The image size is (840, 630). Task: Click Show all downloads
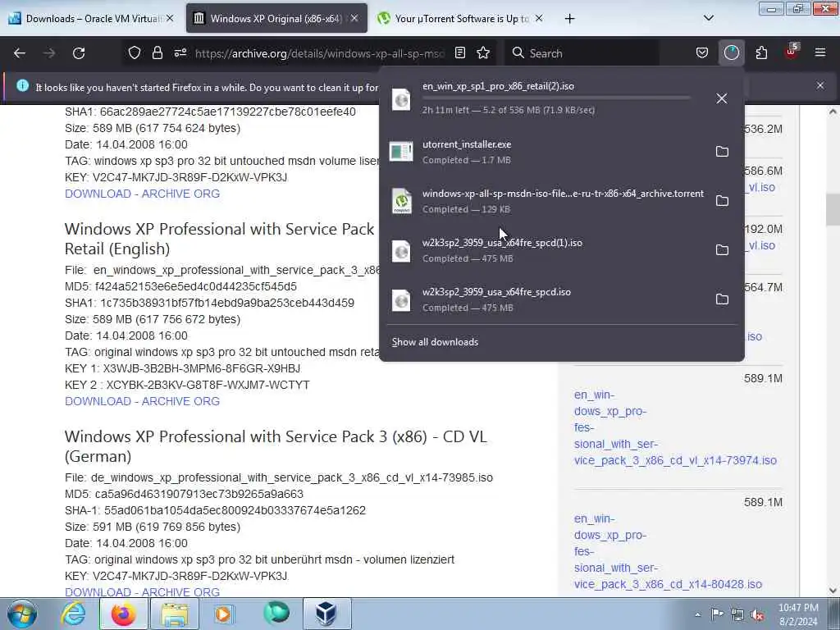[435, 342]
